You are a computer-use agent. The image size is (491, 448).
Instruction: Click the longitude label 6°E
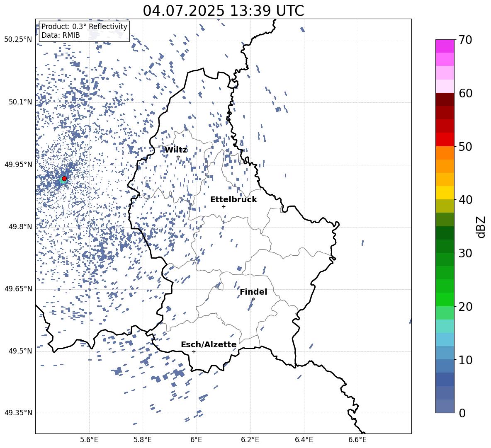click(x=196, y=440)
